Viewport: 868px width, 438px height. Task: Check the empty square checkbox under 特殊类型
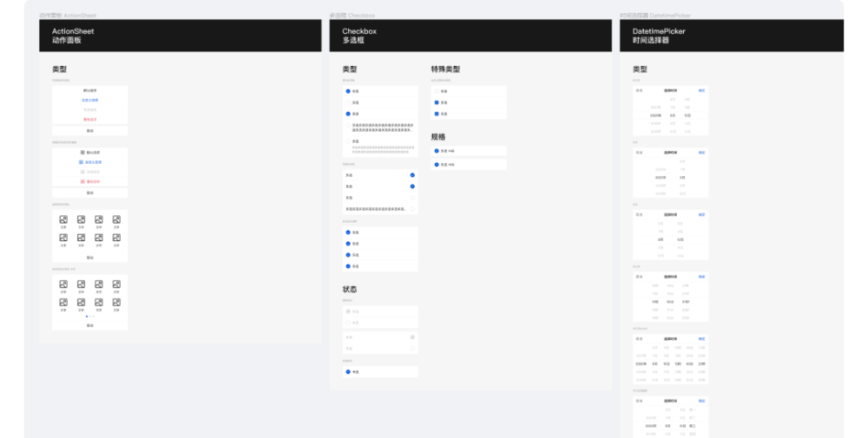point(437,91)
